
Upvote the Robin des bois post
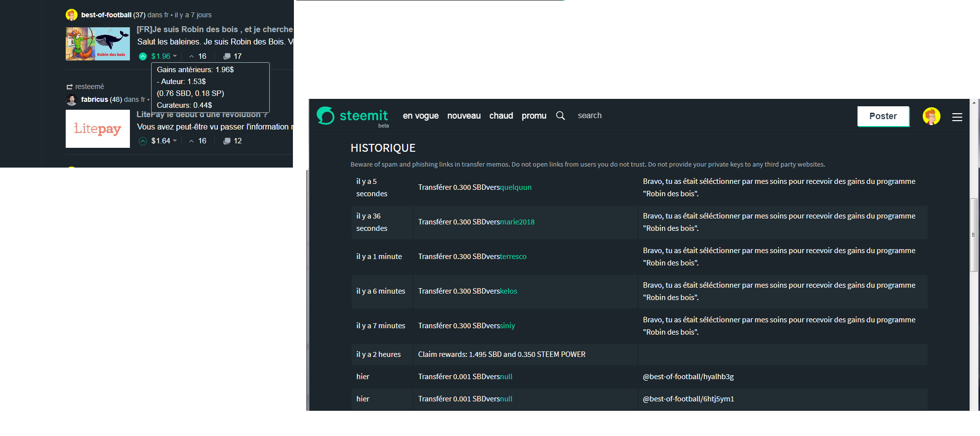[x=143, y=56]
